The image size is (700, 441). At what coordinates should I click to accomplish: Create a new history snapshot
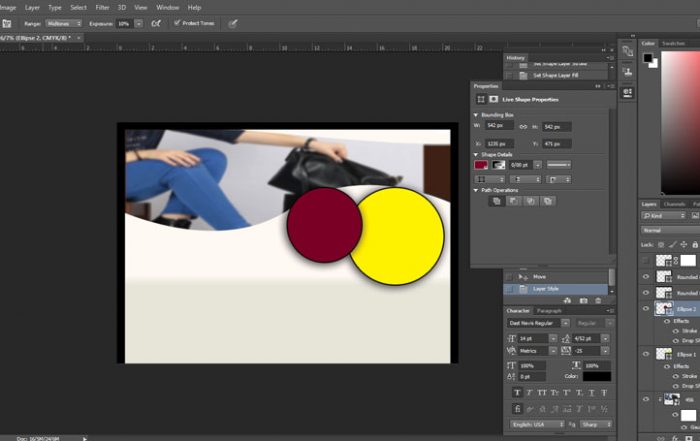[583, 301]
